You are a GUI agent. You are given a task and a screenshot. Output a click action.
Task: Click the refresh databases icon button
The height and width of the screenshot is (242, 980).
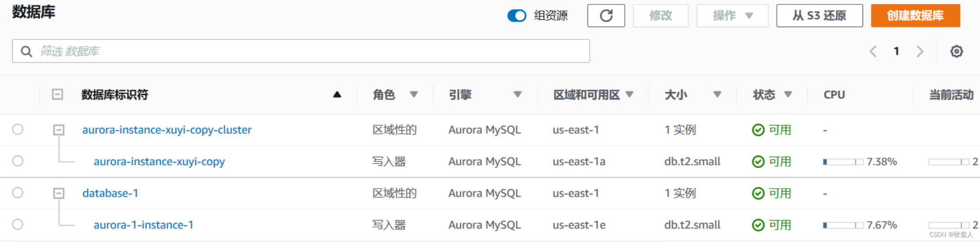coord(606,16)
